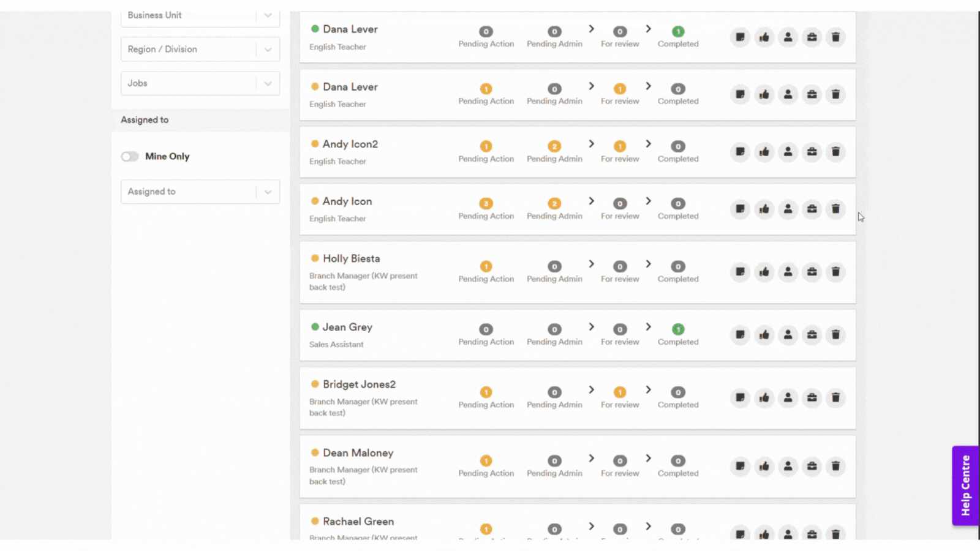
Task: Open Jean Grey candidate name
Action: (x=347, y=328)
